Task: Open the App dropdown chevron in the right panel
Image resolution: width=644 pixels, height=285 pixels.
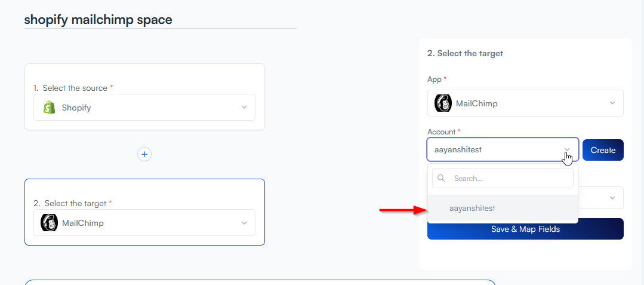Action: point(612,103)
